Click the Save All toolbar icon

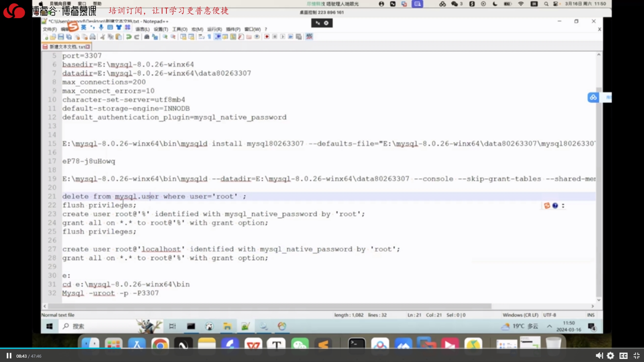click(69, 37)
